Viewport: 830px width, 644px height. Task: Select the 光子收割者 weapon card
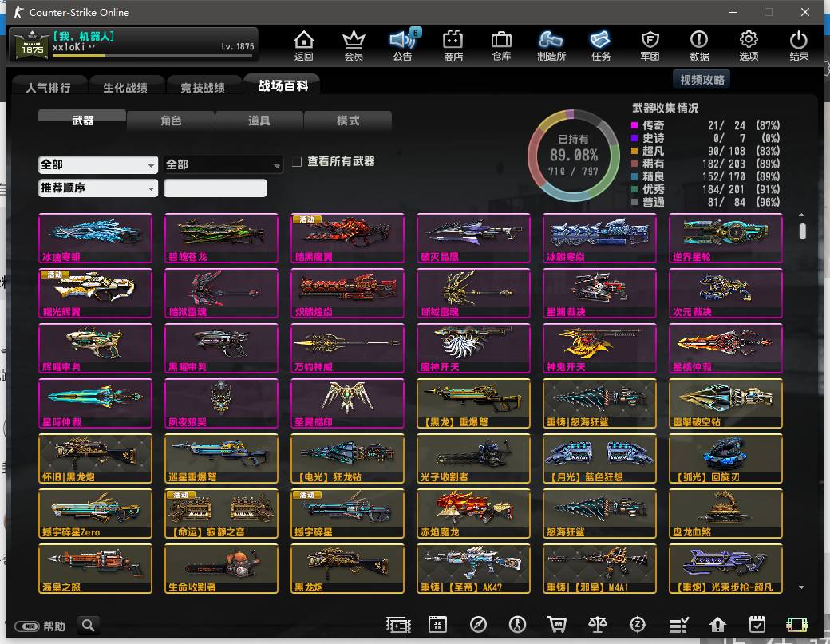point(473,458)
